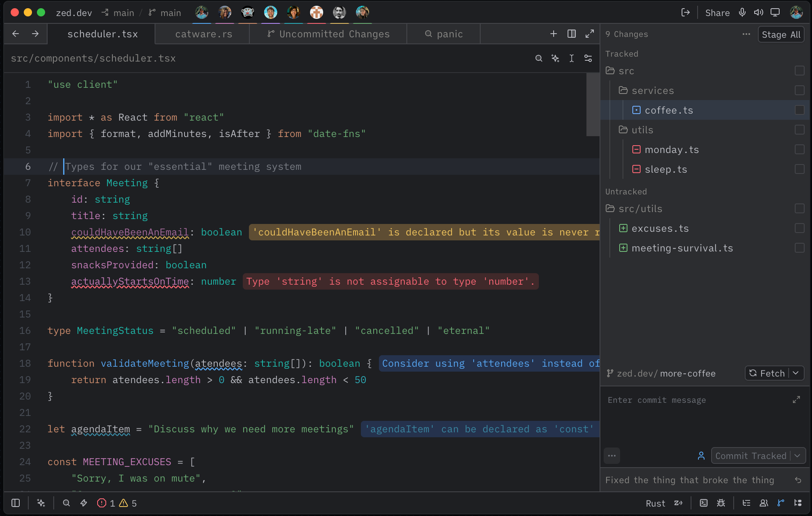This screenshot has height=516, width=812.
Task: Click the leave call icon
Action: coord(685,12)
